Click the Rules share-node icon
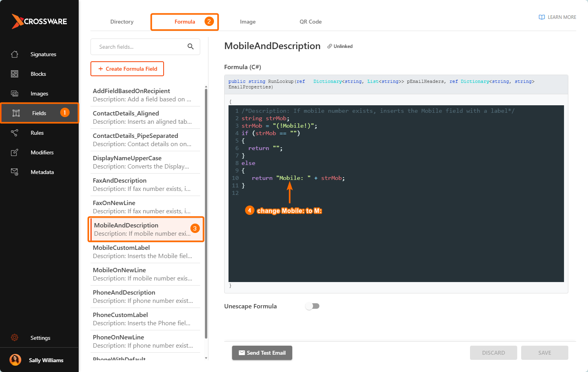Screen dimensions: 588x372 click(x=15, y=133)
